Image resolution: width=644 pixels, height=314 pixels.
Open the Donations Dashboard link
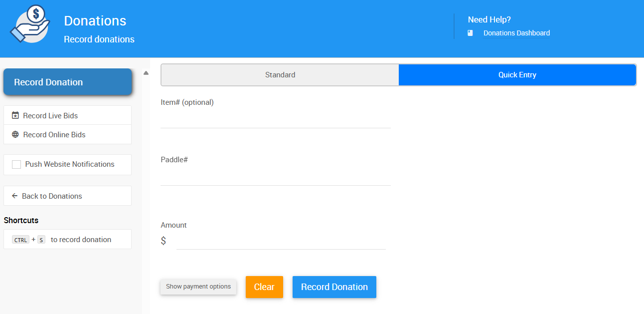click(x=516, y=32)
